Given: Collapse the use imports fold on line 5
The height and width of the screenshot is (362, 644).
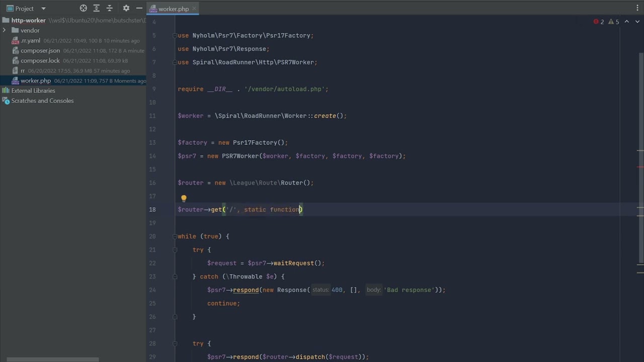Looking at the screenshot, I should click(x=175, y=36).
